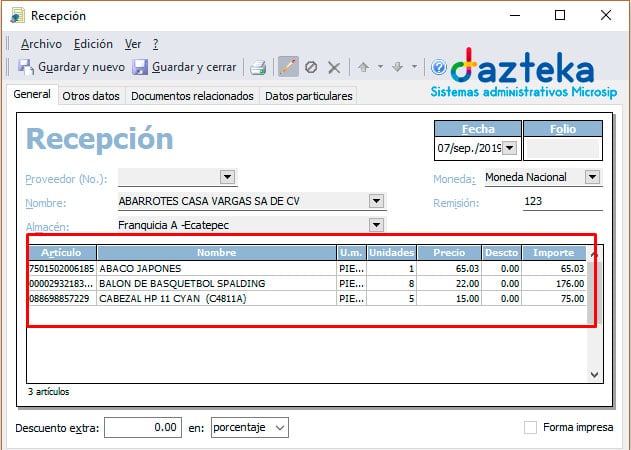Click the 176.00 importe cell
The width and height of the screenshot is (631, 450).
(x=554, y=283)
